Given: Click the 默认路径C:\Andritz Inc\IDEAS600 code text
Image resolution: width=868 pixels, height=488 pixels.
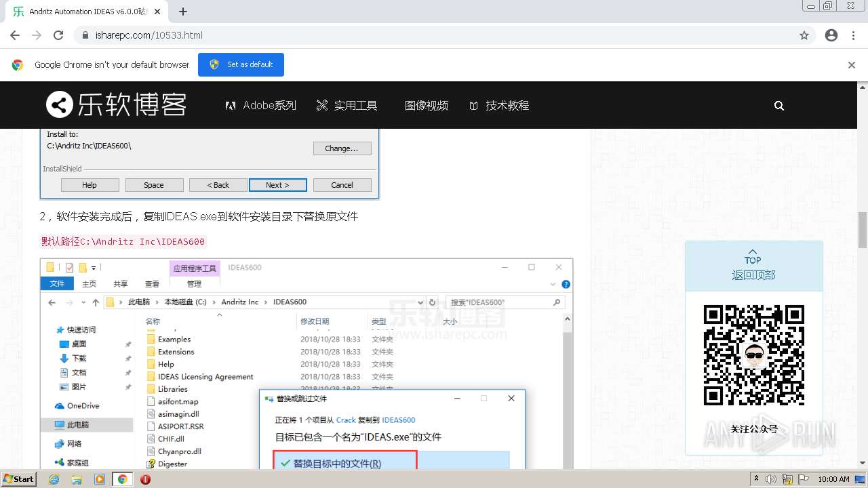Looking at the screenshot, I should (x=123, y=241).
